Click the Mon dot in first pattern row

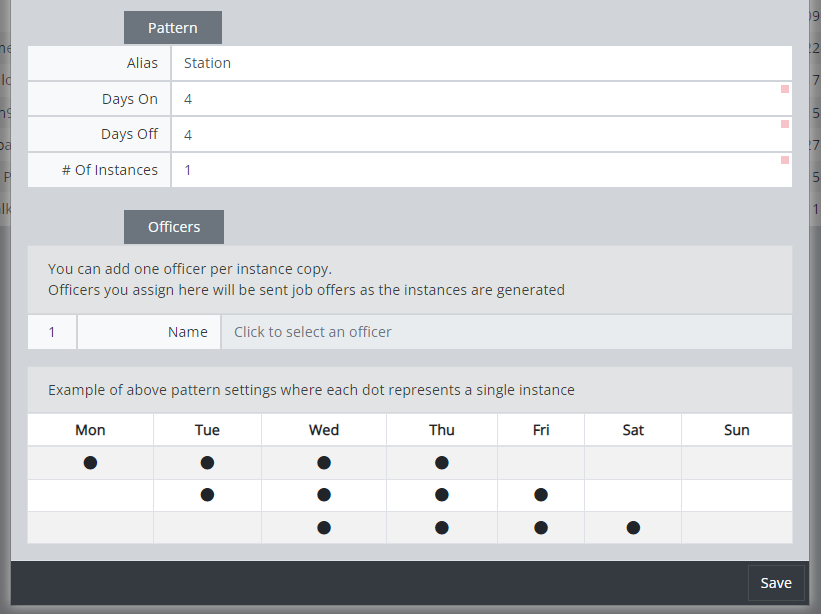pos(90,463)
